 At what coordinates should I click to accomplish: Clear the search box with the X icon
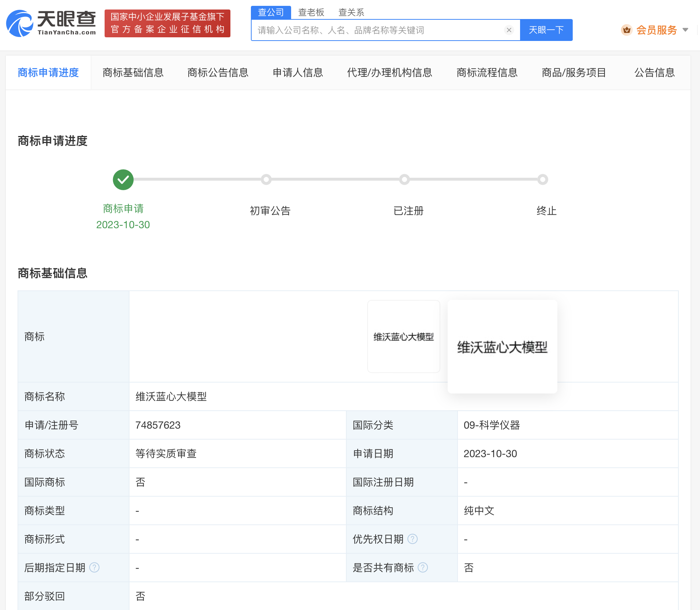tap(509, 30)
